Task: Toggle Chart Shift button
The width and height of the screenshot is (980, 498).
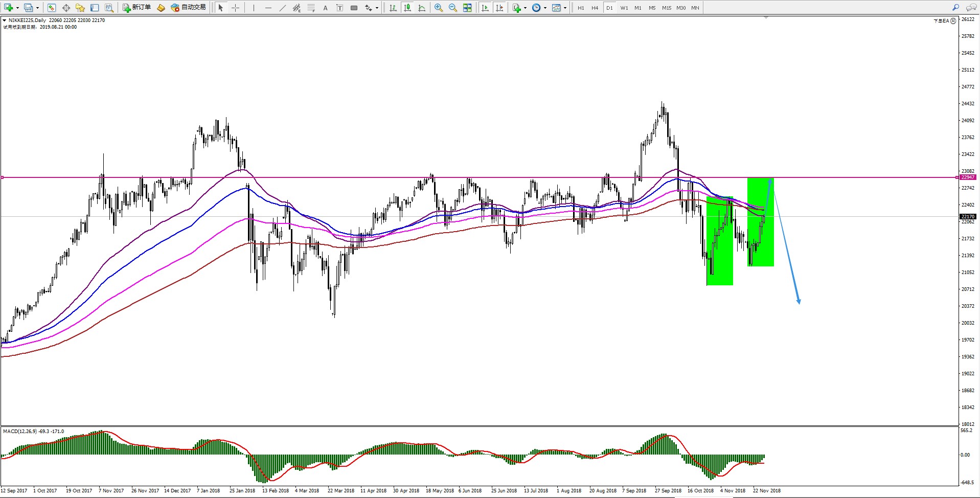Action: (499, 8)
